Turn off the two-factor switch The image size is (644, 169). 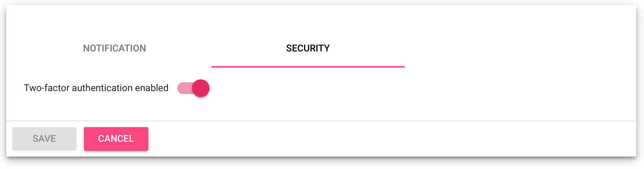(193, 88)
